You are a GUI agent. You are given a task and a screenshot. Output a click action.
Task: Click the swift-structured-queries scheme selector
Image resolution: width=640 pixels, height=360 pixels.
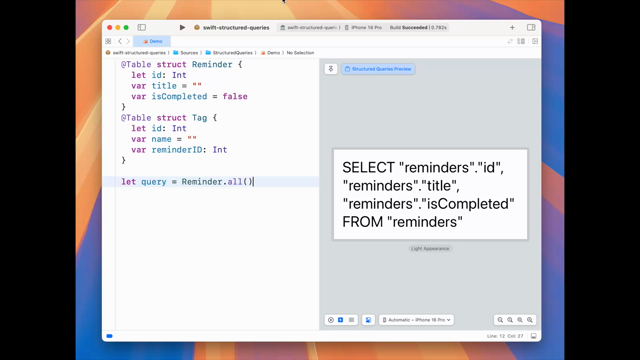coord(310,27)
